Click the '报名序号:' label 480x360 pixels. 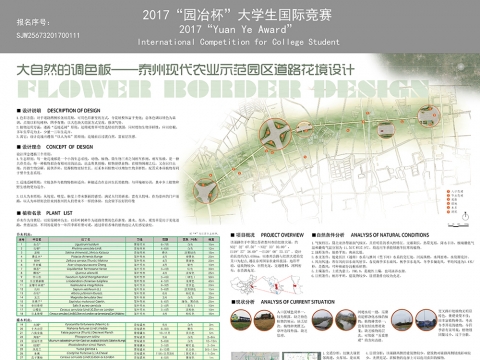[x=34, y=22]
